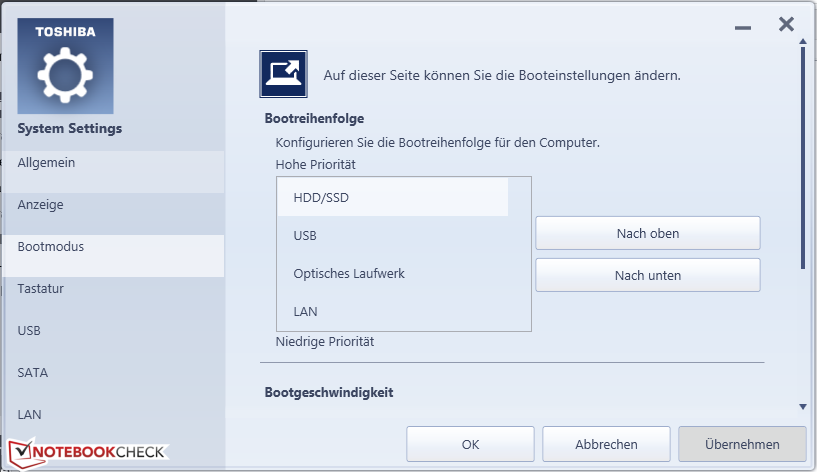
Task: Select HDD/SSD in boot order list
Action: [393, 198]
